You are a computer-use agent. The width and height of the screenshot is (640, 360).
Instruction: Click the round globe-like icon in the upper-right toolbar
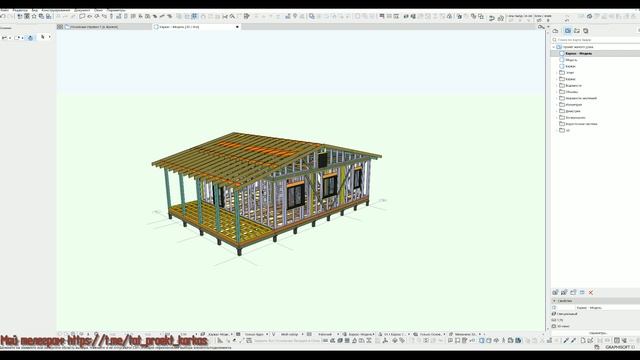click(x=589, y=16)
